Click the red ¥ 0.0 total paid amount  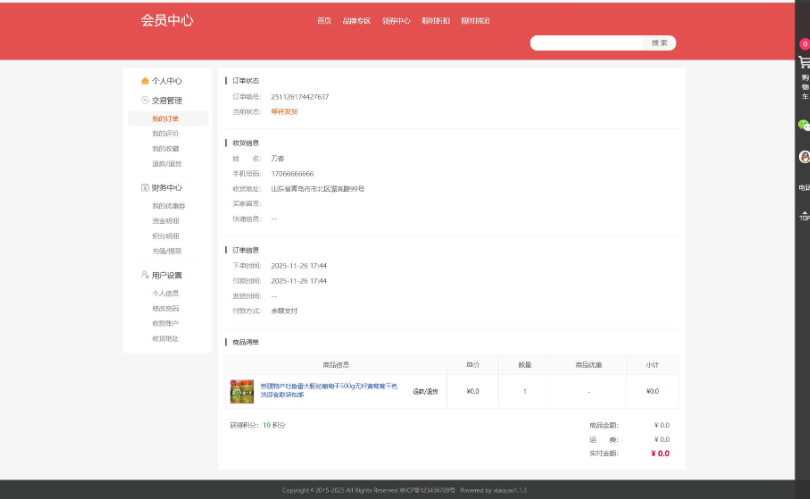[660, 454]
